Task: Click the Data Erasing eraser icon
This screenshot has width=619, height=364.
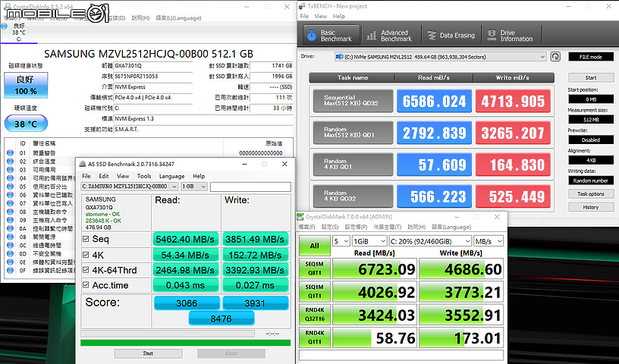Action: pos(432,36)
